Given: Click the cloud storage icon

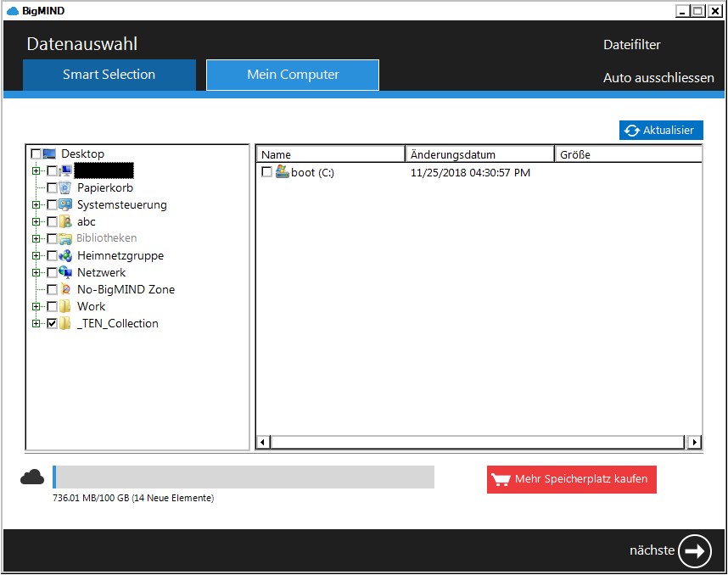Looking at the screenshot, I should (x=32, y=477).
